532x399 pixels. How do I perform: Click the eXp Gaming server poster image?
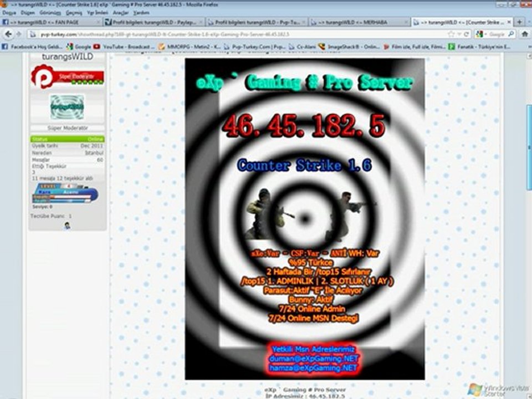click(x=305, y=219)
